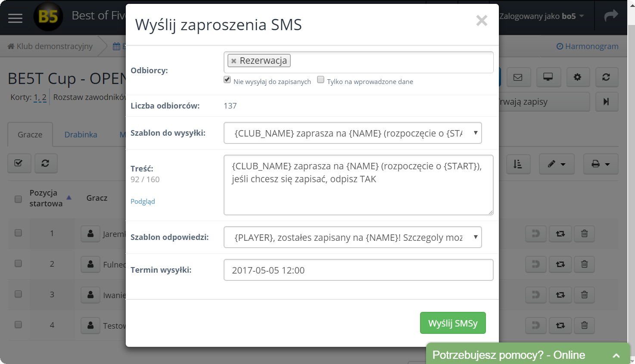Switch to the Drabinka tab
Image resolution: width=635 pixels, height=364 pixels.
point(81,135)
